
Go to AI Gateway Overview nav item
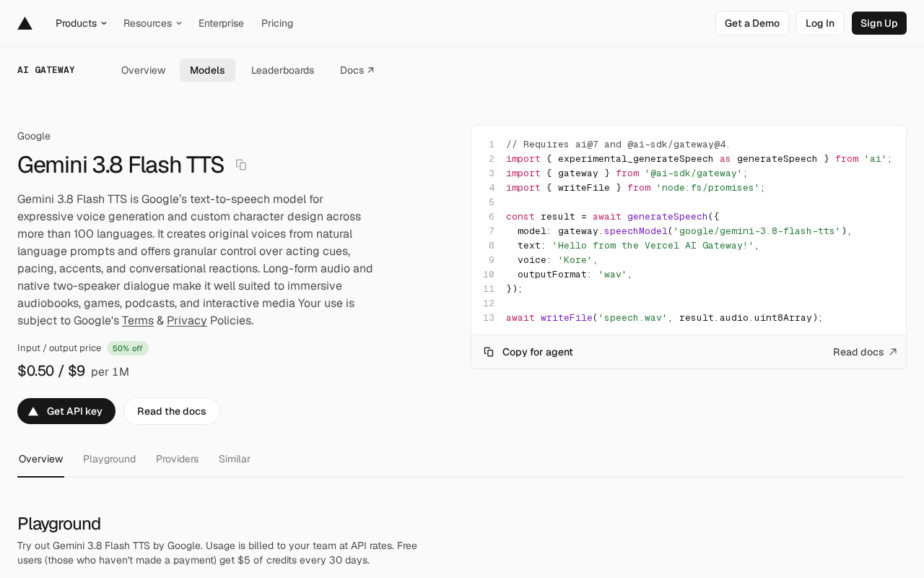(144, 70)
